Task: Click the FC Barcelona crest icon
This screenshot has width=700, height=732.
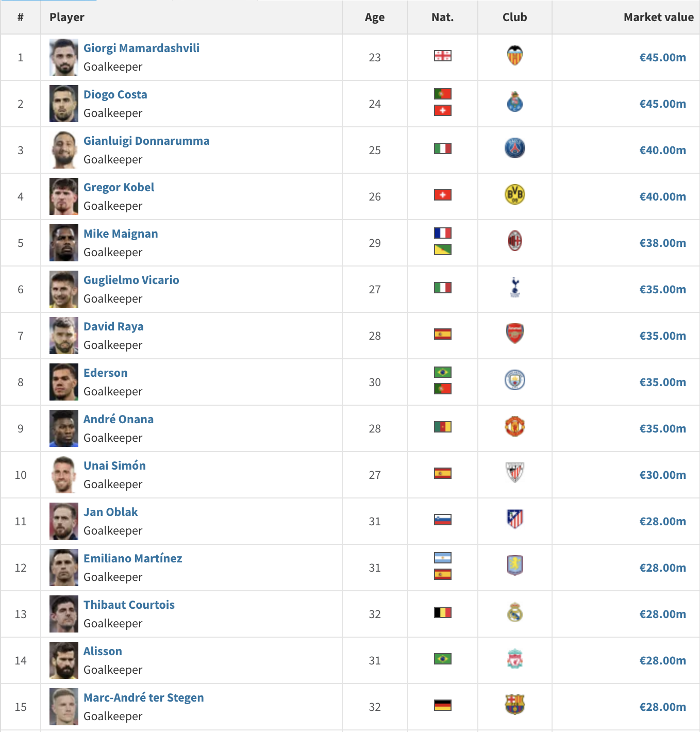Action: (x=514, y=705)
